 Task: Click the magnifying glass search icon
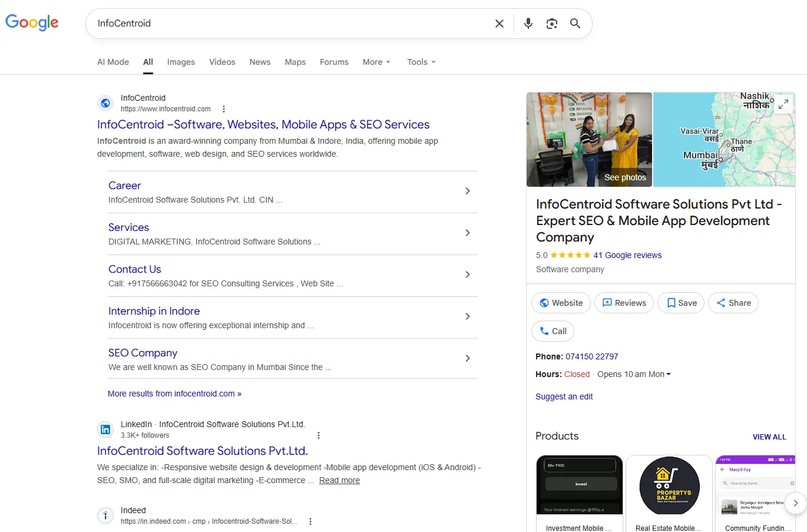[x=575, y=24]
